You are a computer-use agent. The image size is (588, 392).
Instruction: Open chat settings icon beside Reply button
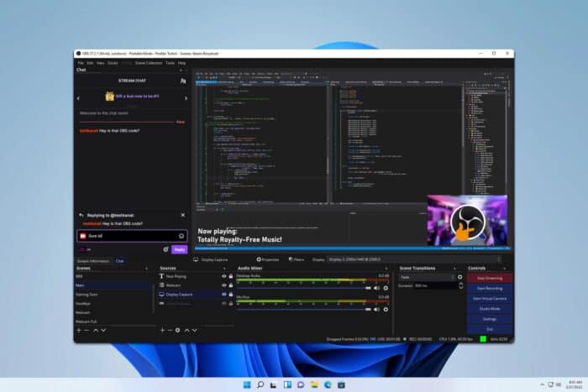(x=165, y=249)
